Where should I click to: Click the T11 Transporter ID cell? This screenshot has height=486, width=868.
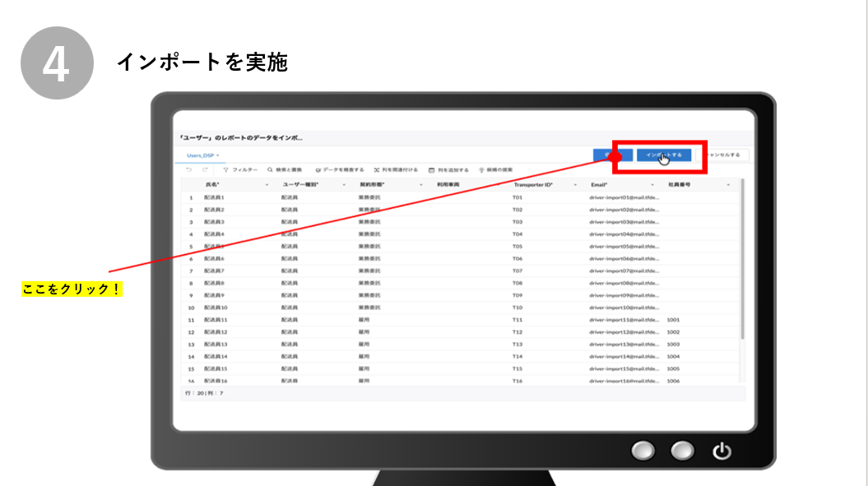(x=518, y=319)
